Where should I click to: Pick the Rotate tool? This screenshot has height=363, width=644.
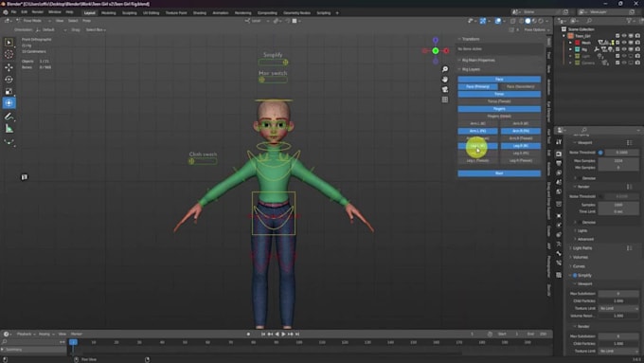click(9, 79)
